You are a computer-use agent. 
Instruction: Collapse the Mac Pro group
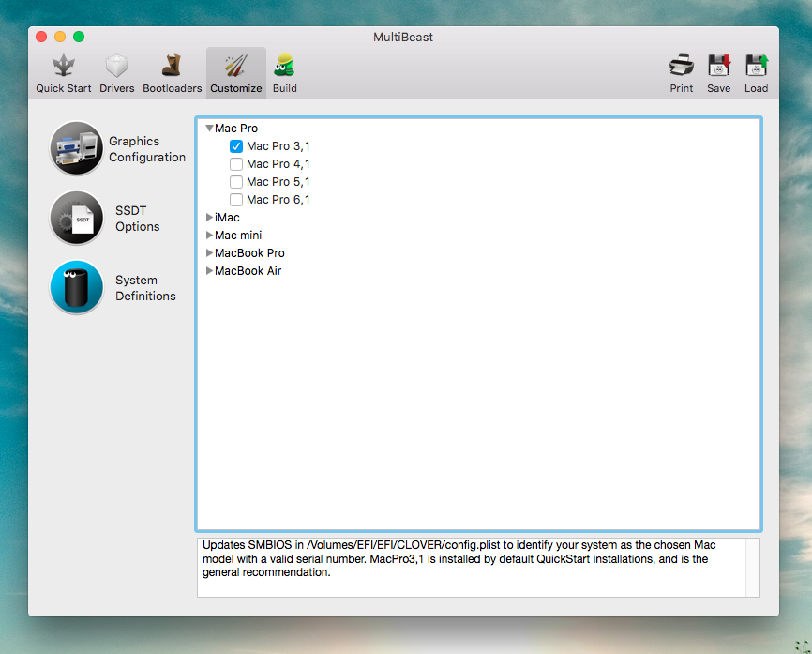pyautogui.click(x=209, y=129)
